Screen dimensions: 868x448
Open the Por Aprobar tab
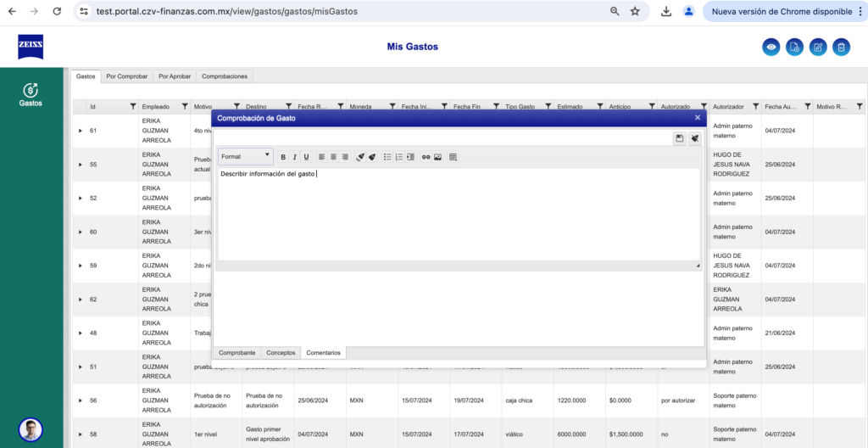coord(175,76)
